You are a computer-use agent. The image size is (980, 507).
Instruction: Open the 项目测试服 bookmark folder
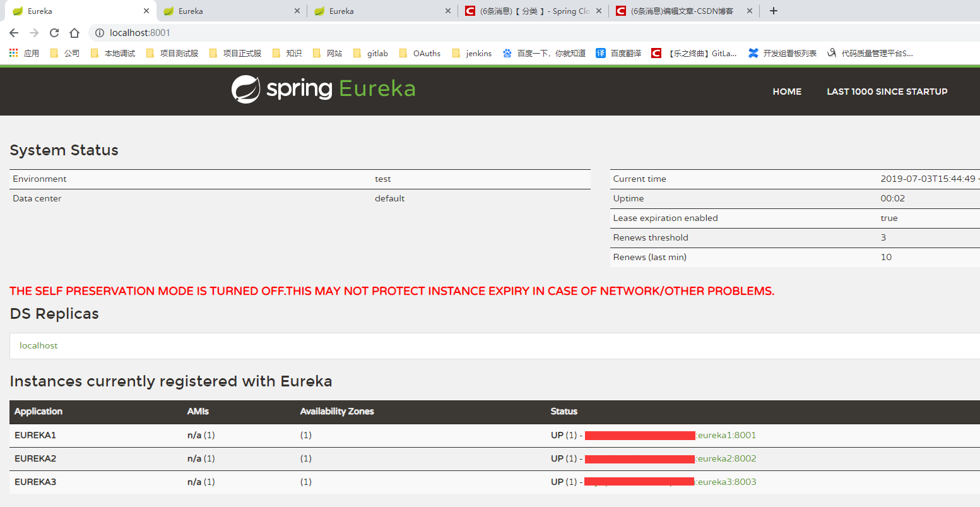click(172, 53)
